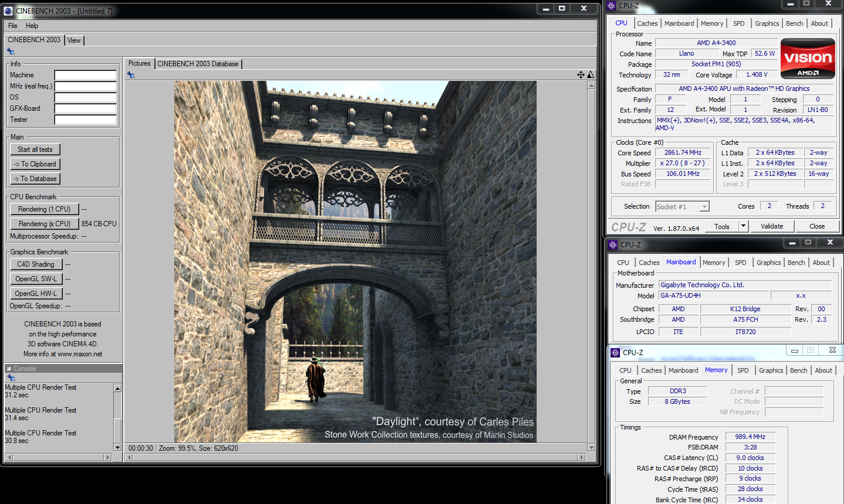Click the 854 CB-CPU score text
Screen dimensions: 844x504
pyautogui.click(x=99, y=224)
